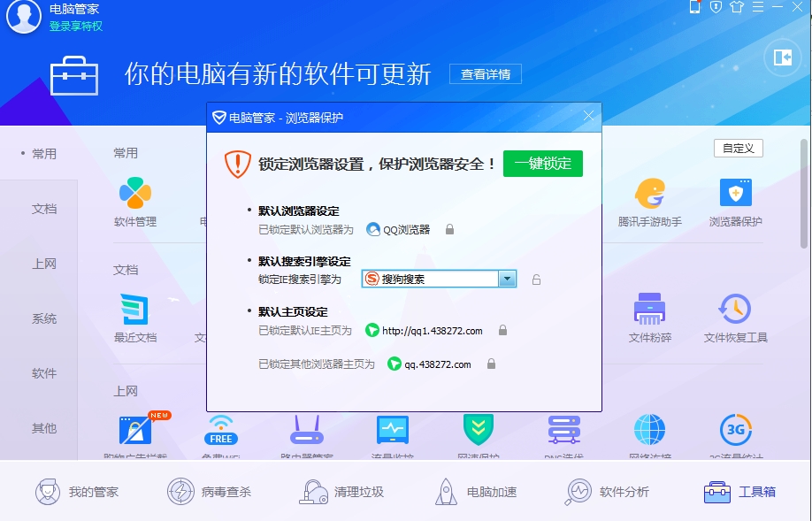This screenshot has width=812, height=521.
Task: Select 常用 in the left sidebar
Action: [x=43, y=154]
